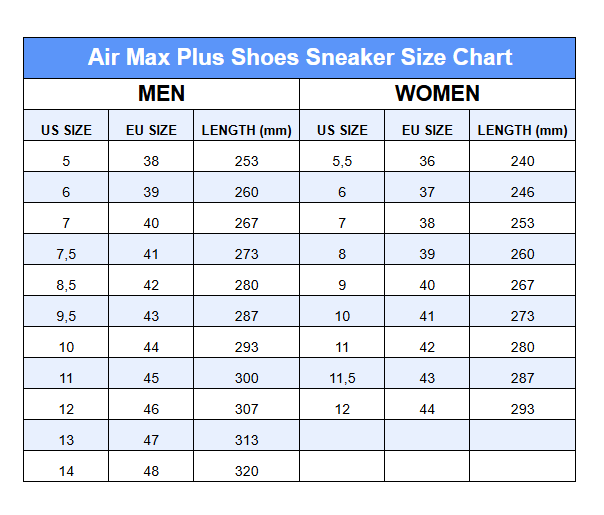This screenshot has width=604, height=515.
Task: Select the men's US size 13 cell
Action: tap(66, 440)
